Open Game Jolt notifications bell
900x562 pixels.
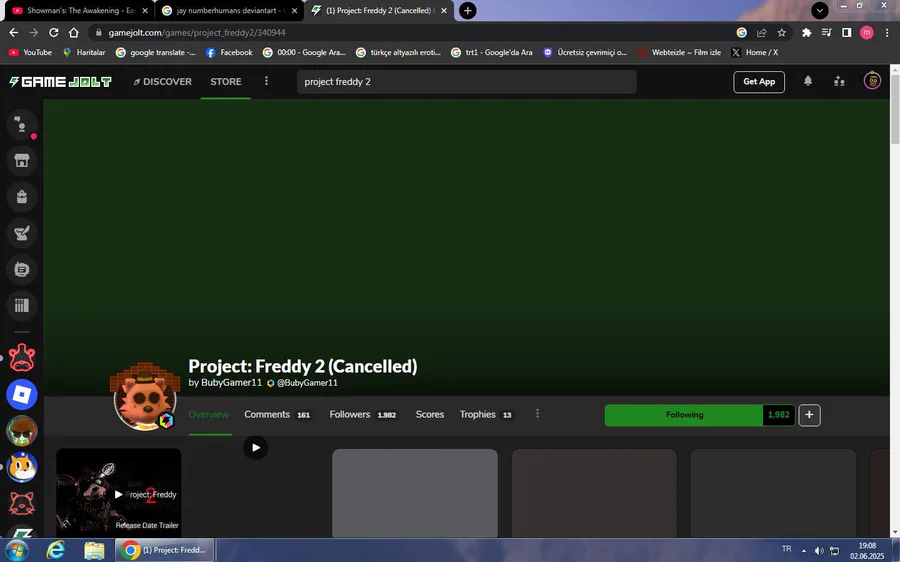tap(808, 81)
